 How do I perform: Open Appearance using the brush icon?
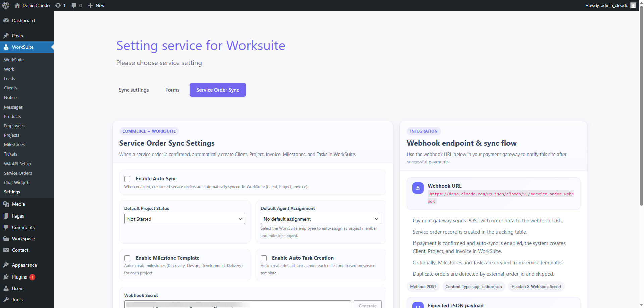[6, 265]
